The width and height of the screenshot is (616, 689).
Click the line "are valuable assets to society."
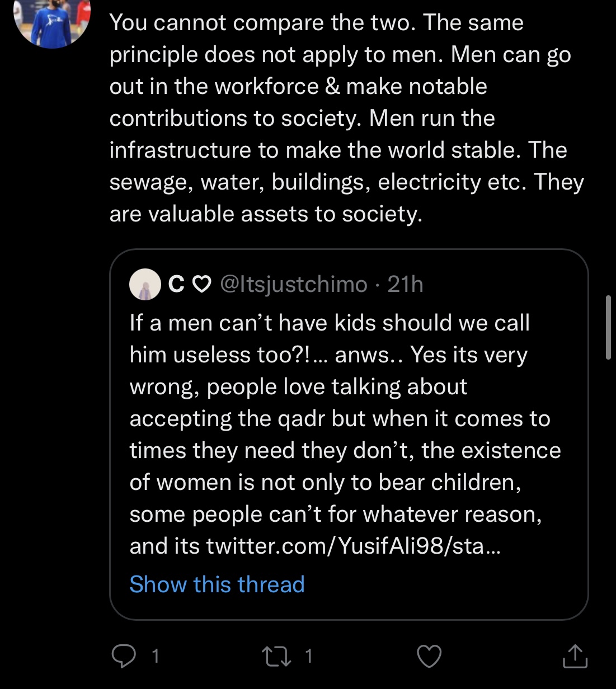266,214
